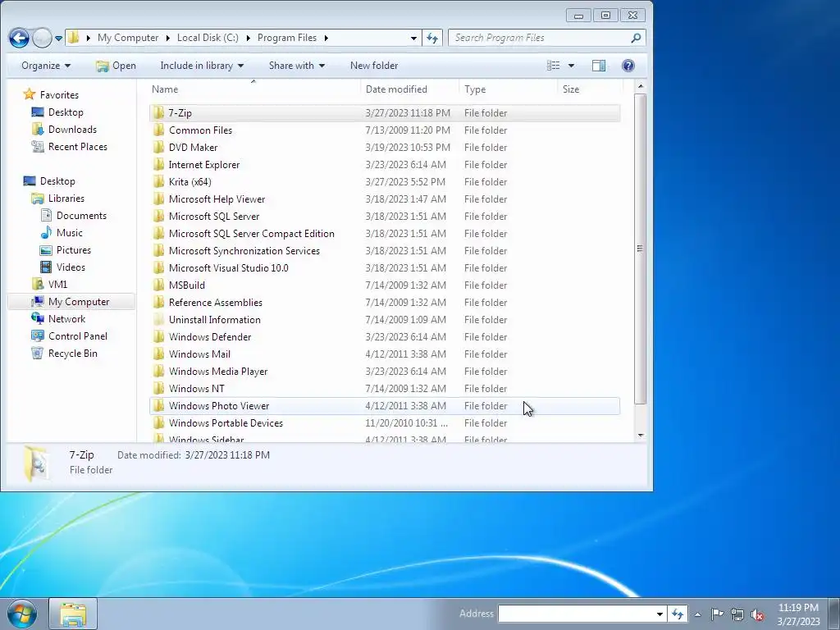Open the Windows Start menu orb
This screenshot has height=630, width=840.
point(22,614)
